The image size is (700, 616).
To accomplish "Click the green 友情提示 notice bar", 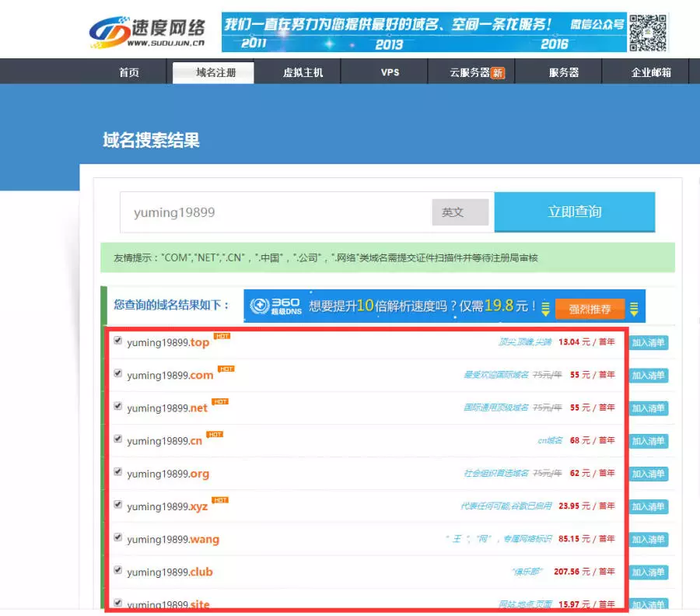I will tap(387, 257).
